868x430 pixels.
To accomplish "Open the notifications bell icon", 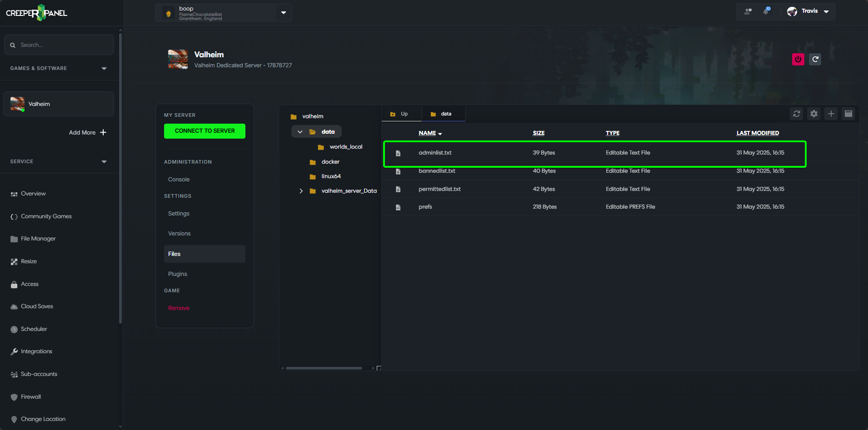I will 766,11.
